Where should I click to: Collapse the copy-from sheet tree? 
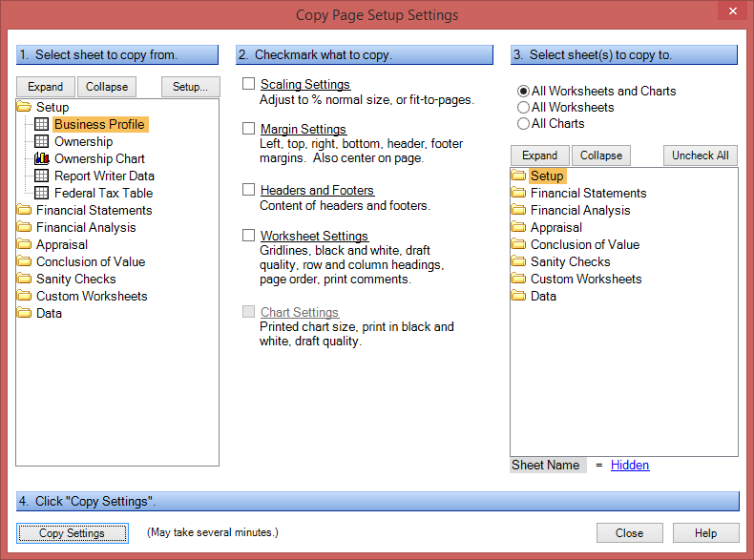(107, 87)
